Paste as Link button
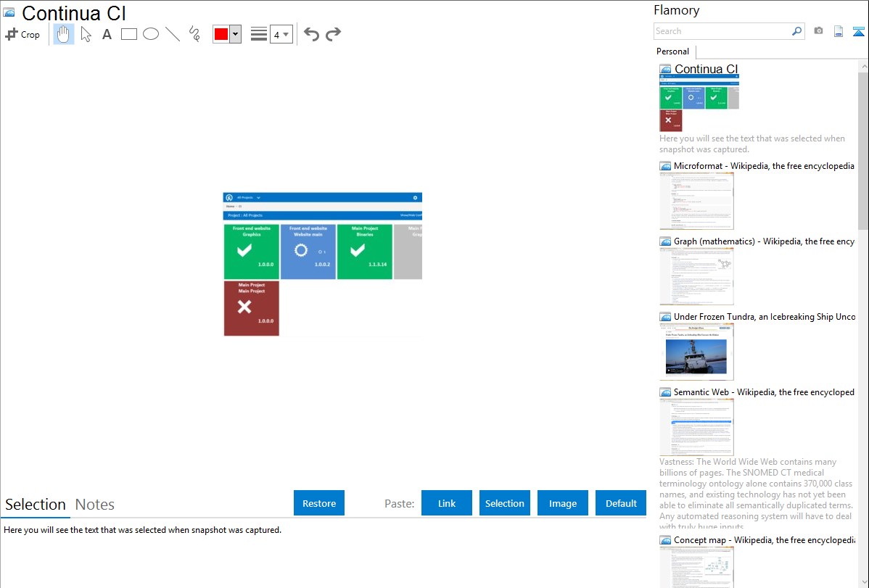Viewport: 869px width, 588px height. 447,503
